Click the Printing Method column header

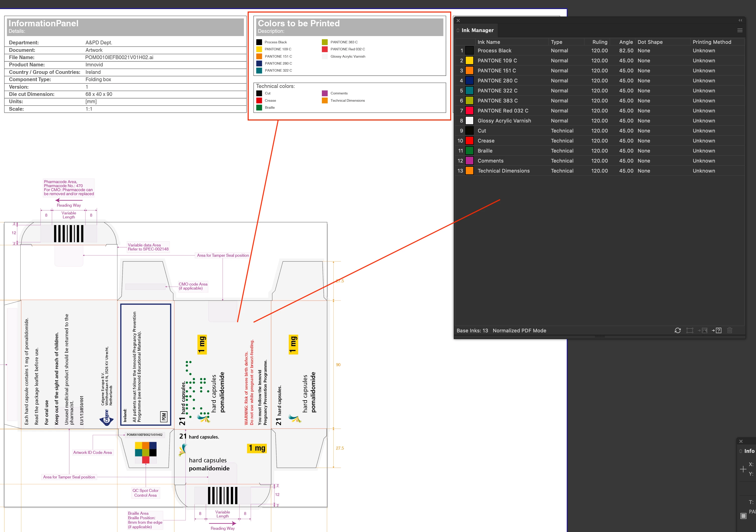click(x=712, y=42)
